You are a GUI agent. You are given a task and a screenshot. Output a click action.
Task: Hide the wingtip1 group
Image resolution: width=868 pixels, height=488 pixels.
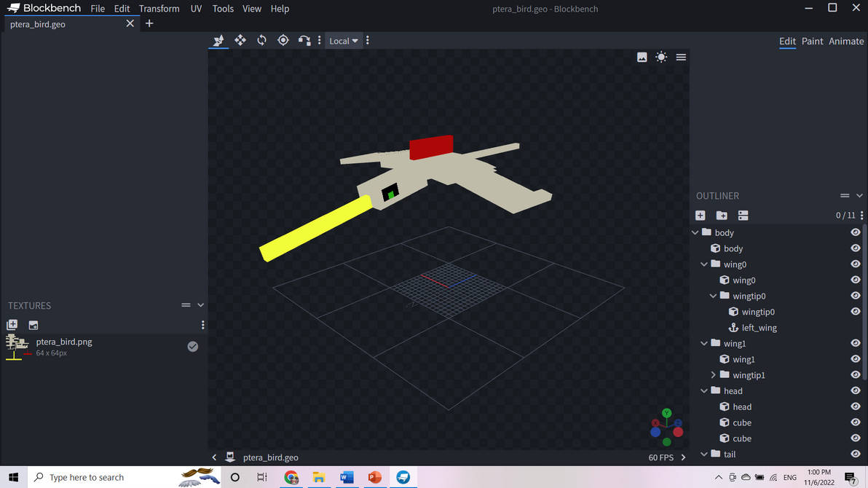tap(856, 375)
